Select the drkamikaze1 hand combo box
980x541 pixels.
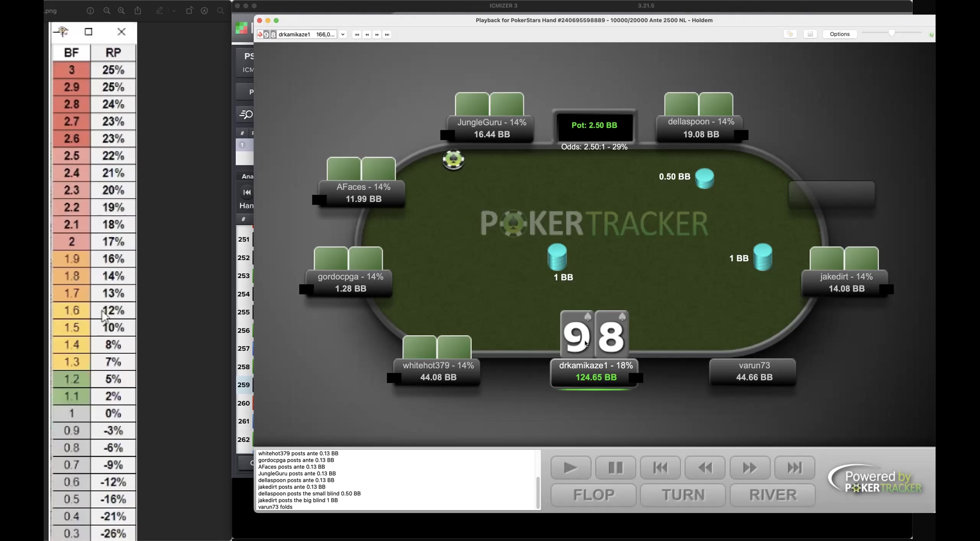pyautogui.click(x=297, y=34)
